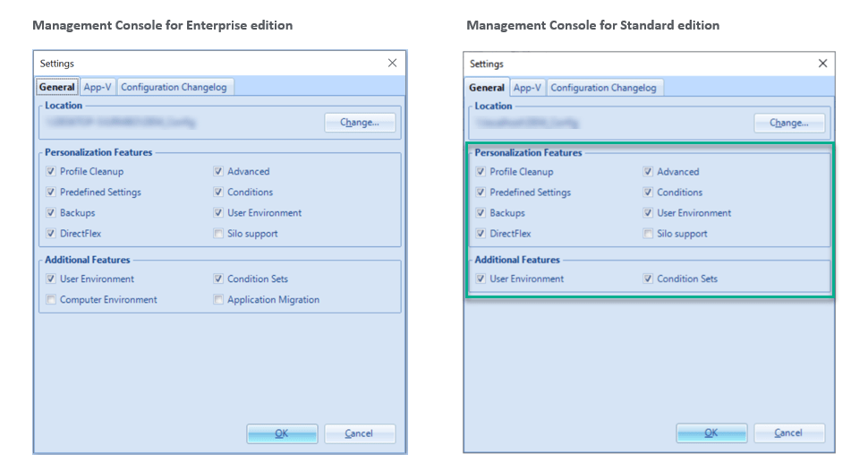This screenshot has height=463, width=868.
Task: Select Configuration Changelog tab in Standard dialog
Action: tap(603, 88)
